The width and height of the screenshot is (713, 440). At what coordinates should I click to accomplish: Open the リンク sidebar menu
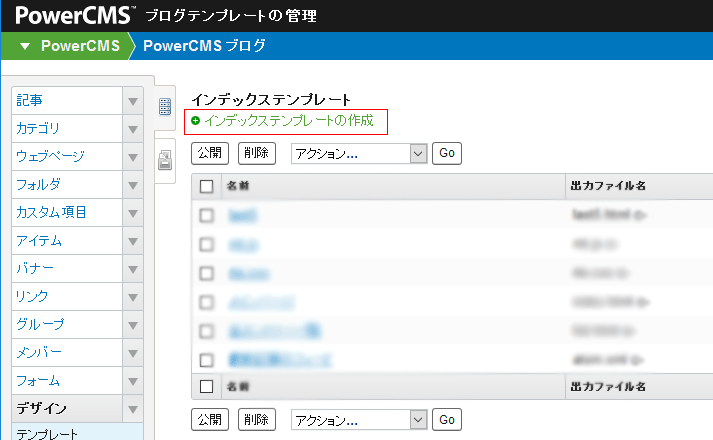67,297
